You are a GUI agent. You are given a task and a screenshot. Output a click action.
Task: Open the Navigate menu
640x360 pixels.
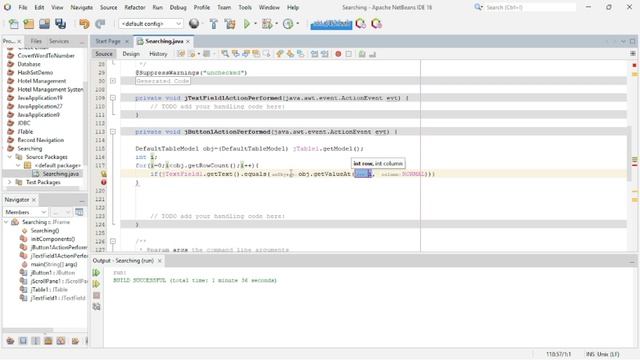pyautogui.click(x=82, y=7)
